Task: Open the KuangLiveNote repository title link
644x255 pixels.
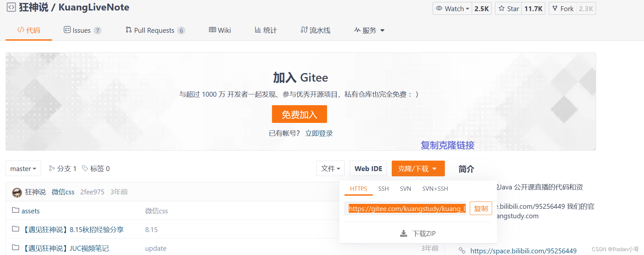Action: [x=94, y=7]
